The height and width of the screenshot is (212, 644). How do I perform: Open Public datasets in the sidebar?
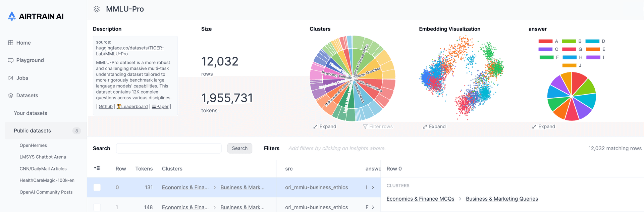tap(32, 131)
